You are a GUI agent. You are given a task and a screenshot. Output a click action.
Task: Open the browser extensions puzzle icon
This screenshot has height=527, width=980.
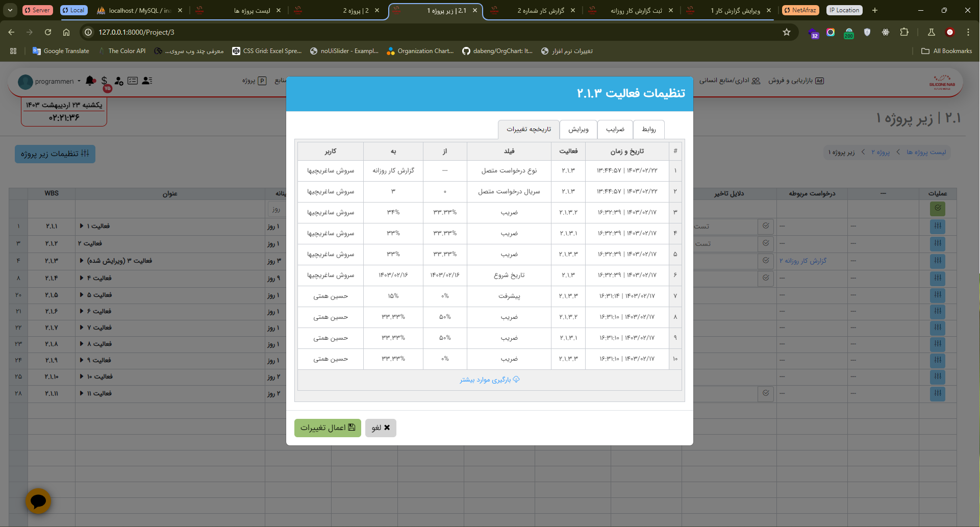[904, 32]
